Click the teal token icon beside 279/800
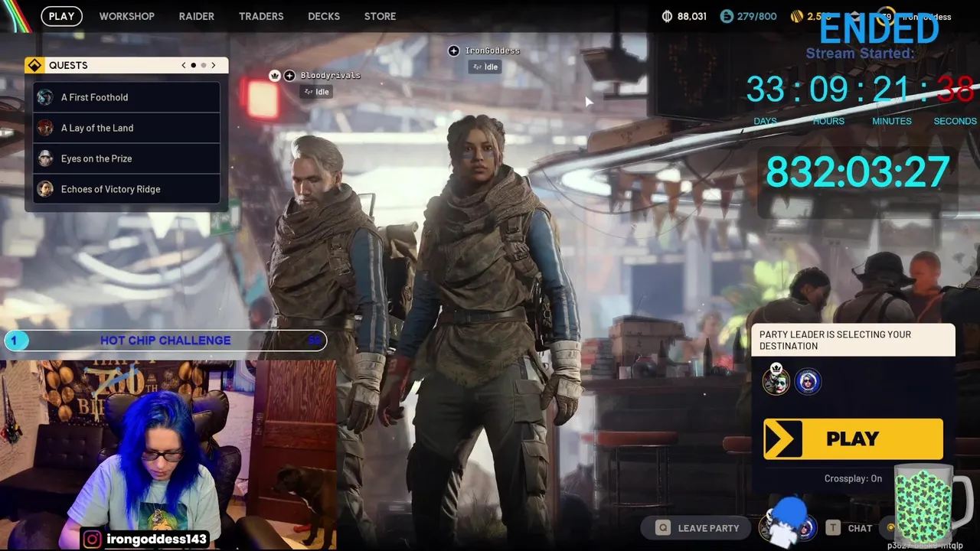Viewport: 980px width, 551px height. click(x=727, y=16)
